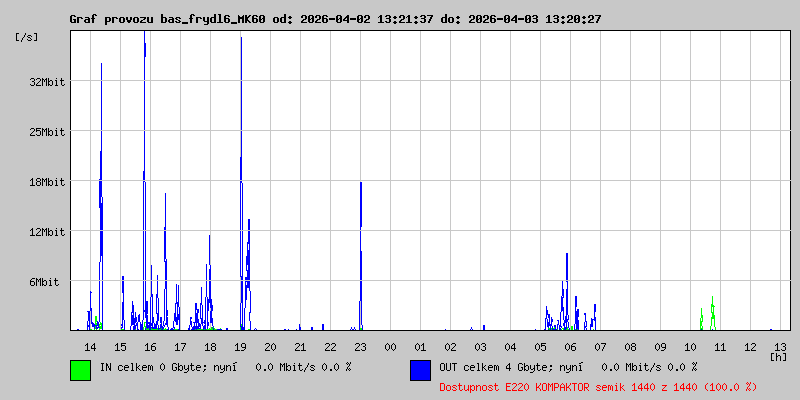This screenshot has width=800, height=400.
Task: Click hour label '14' on x-axis
Action: tap(90, 347)
